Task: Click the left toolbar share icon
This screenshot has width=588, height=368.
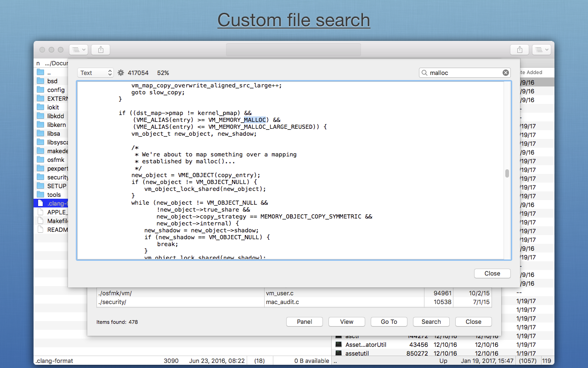Action: [101, 50]
